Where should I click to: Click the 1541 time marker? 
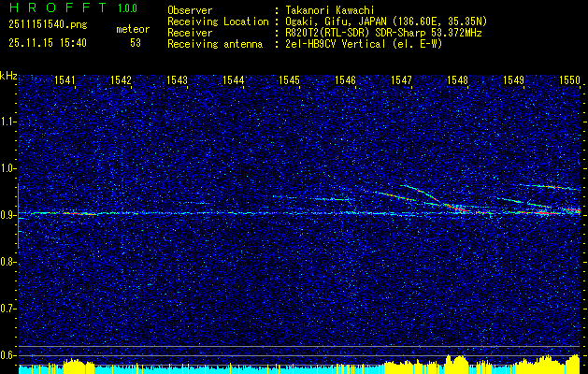tap(65, 79)
